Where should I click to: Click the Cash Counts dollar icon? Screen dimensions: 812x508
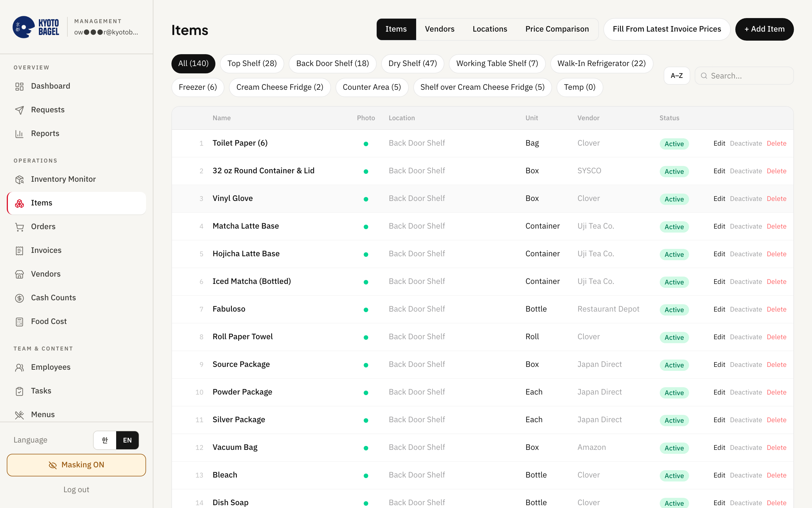(19, 298)
